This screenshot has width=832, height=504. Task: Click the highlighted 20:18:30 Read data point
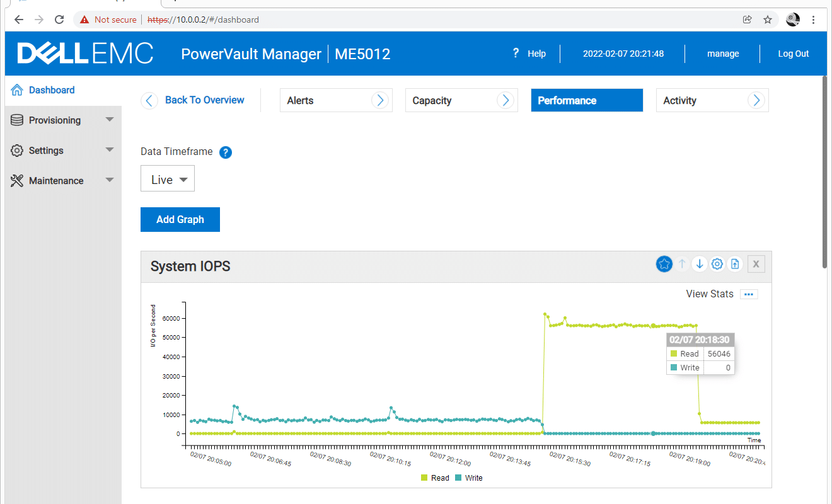(x=654, y=326)
